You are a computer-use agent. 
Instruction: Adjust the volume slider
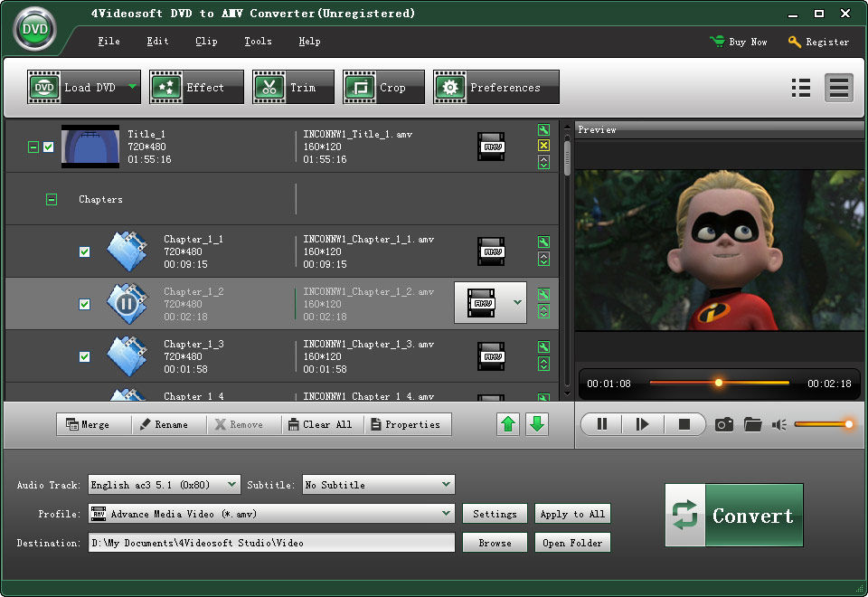point(823,425)
